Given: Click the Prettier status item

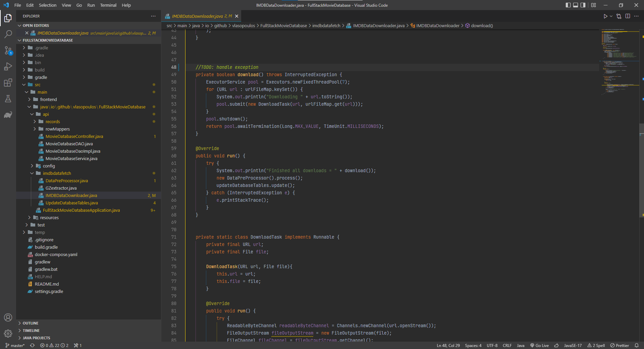Looking at the screenshot, I should tap(620, 345).
